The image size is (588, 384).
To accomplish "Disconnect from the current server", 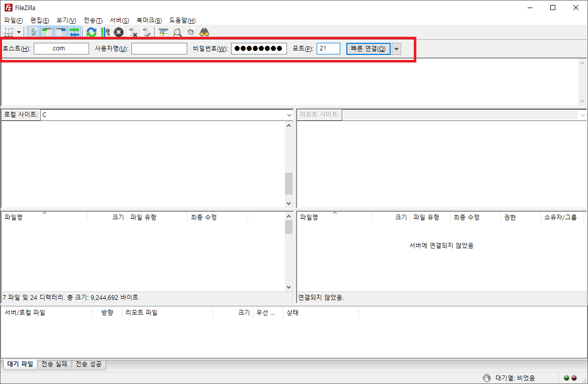I will [x=132, y=32].
